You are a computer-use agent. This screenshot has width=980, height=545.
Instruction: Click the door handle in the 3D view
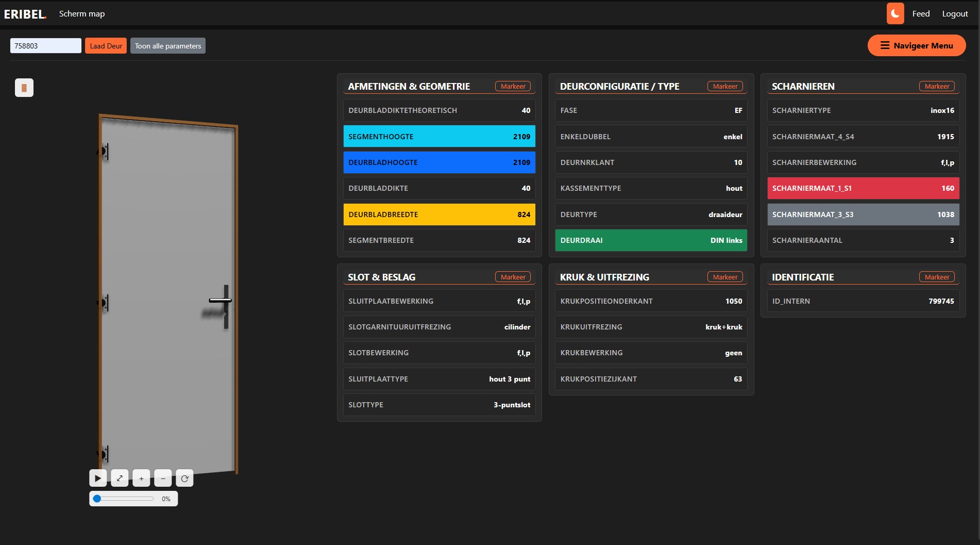(x=221, y=301)
